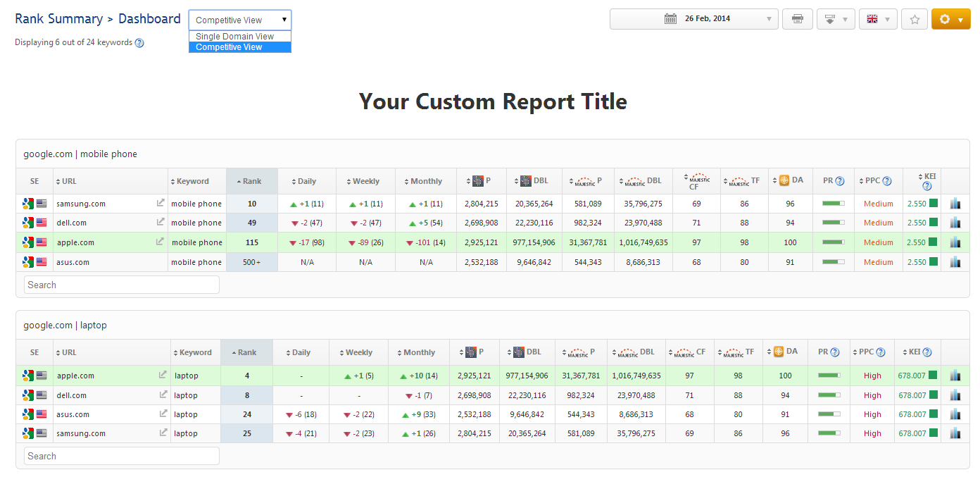Screen dimensions: 980x477
Task: Click the Search field under the mobile phone table
Action: 122,285
